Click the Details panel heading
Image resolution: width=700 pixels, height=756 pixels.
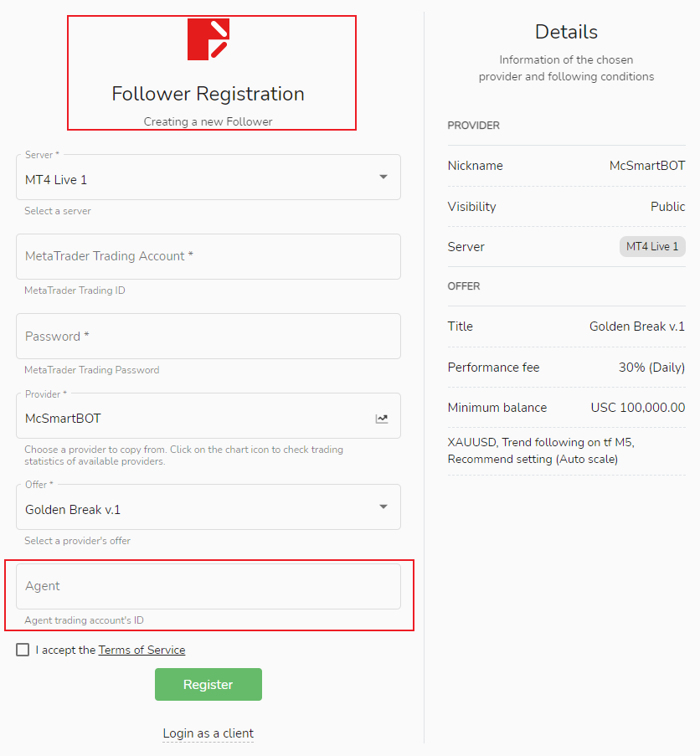click(x=566, y=32)
